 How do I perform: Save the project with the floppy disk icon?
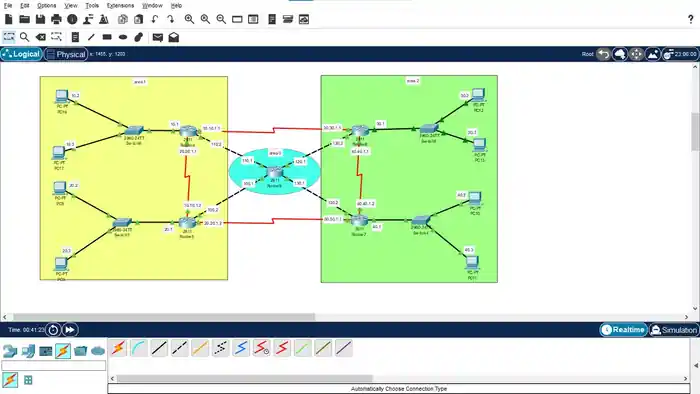[x=40, y=19]
